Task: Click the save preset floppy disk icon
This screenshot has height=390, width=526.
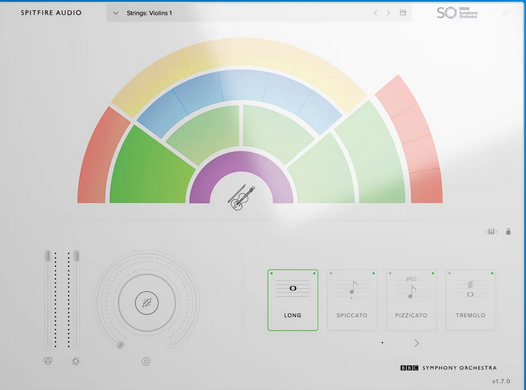Action: pos(403,12)
